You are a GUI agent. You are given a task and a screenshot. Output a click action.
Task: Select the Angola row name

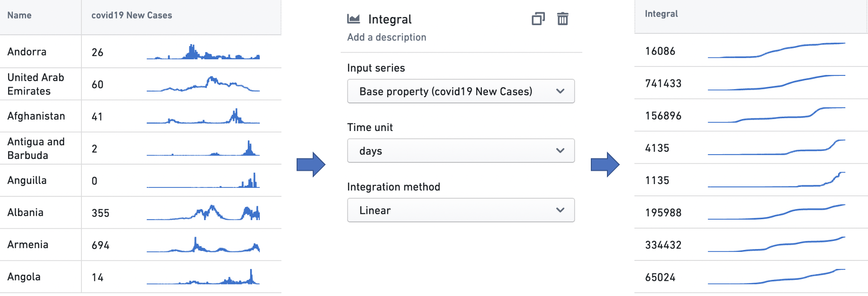click(24, 277)
